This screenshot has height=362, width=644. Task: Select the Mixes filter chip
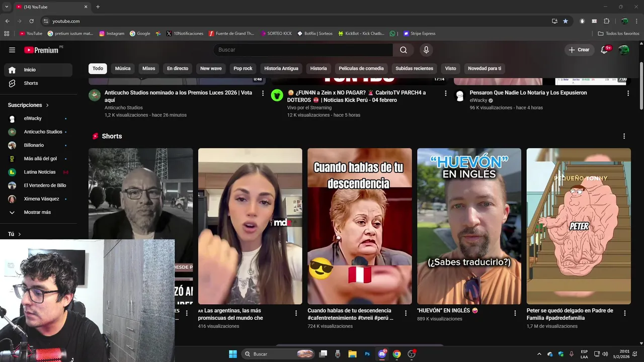point(148,68)
